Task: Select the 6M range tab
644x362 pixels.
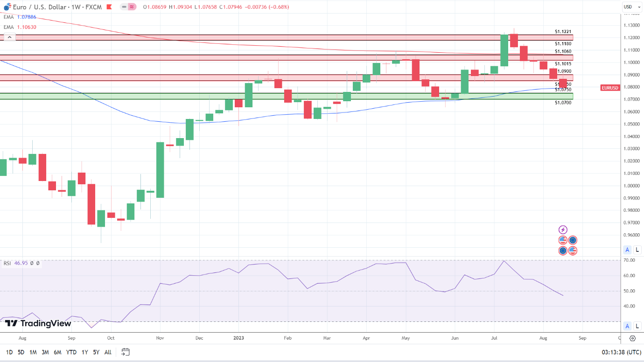Action: point(57,352)
